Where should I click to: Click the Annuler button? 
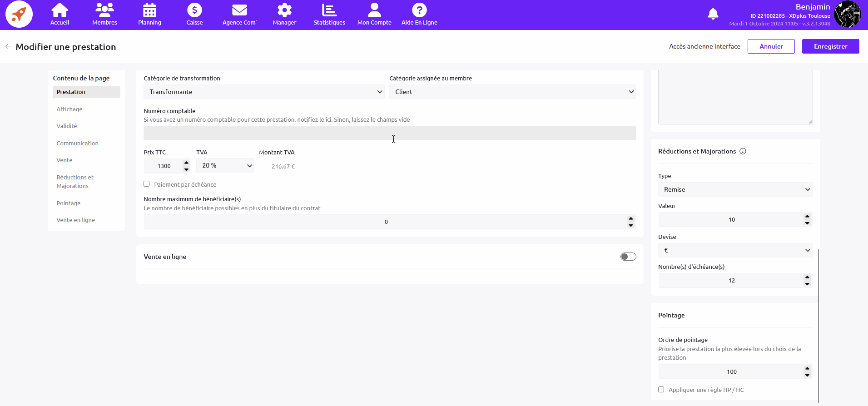coord(771,46)
